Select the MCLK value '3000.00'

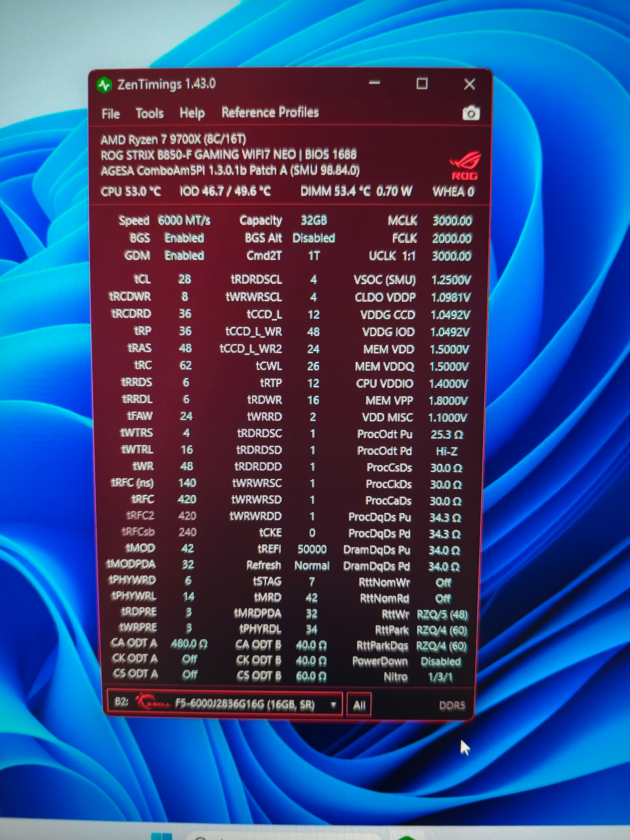tap(452, 221)
